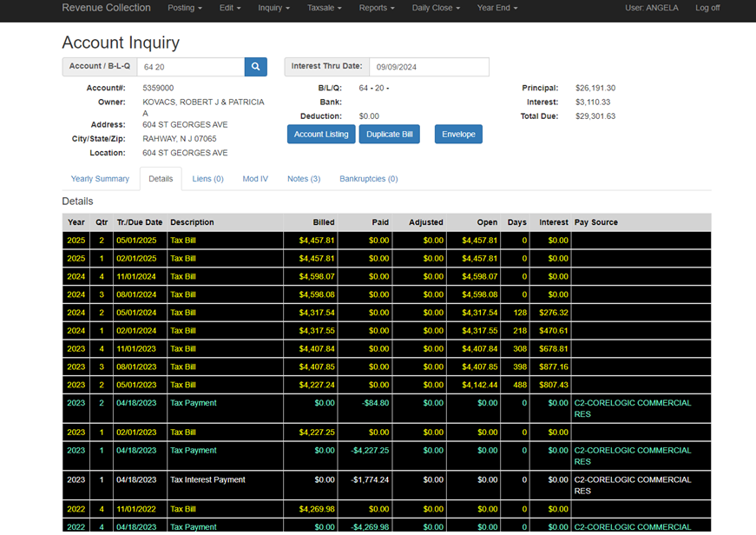
Task: Open the Daily Close dropdown
Action: 436,8
